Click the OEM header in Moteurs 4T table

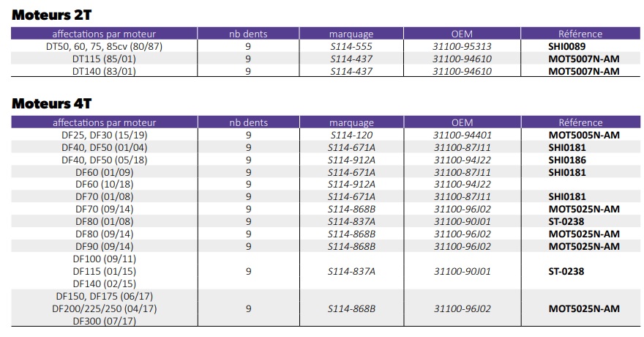463,122
